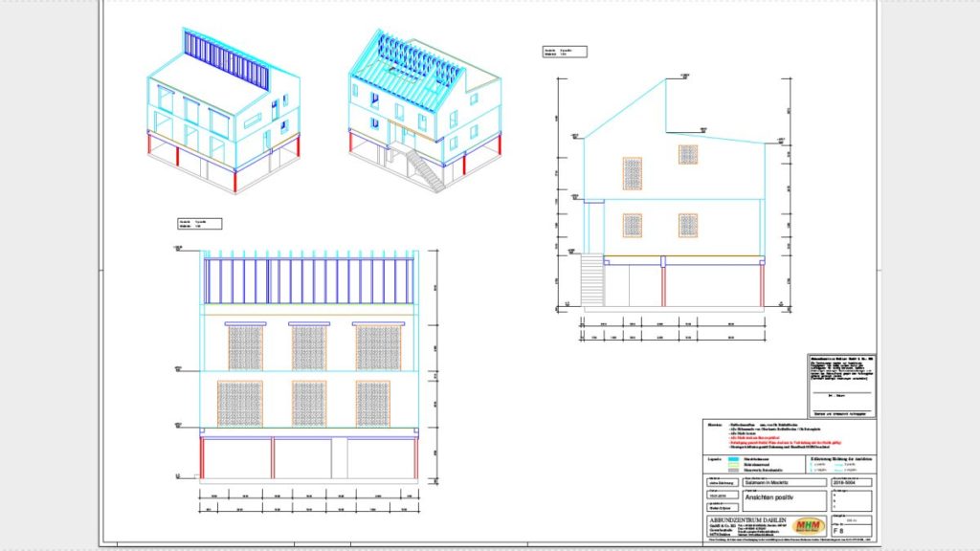The width and height of the screenshot is (980, 551).
Task: Select upper-left window in front elevation
Action: 243,347
